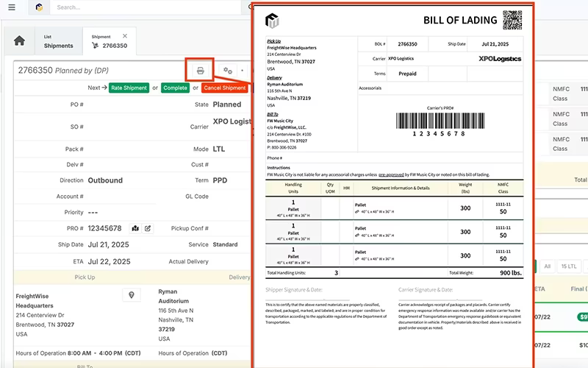Click the Planned state value
Viewport: 588px width, 368px height.
pos(227,105)
